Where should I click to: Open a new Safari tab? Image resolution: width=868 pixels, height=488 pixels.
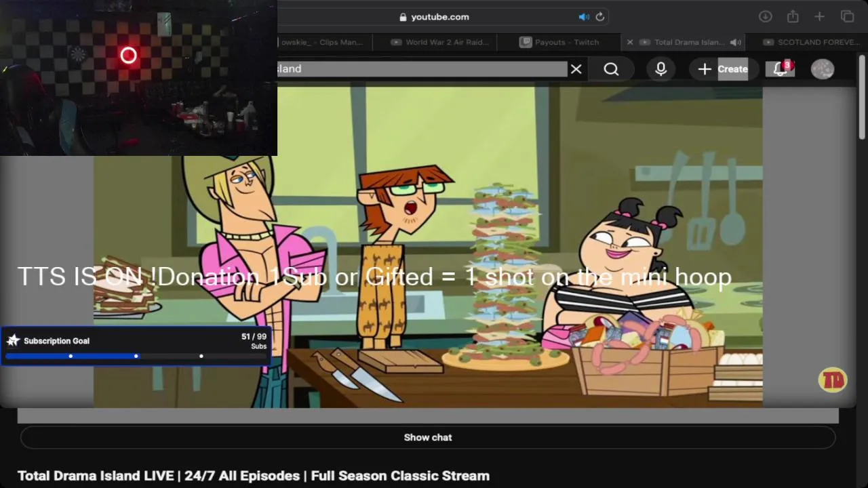coord(819,17)
